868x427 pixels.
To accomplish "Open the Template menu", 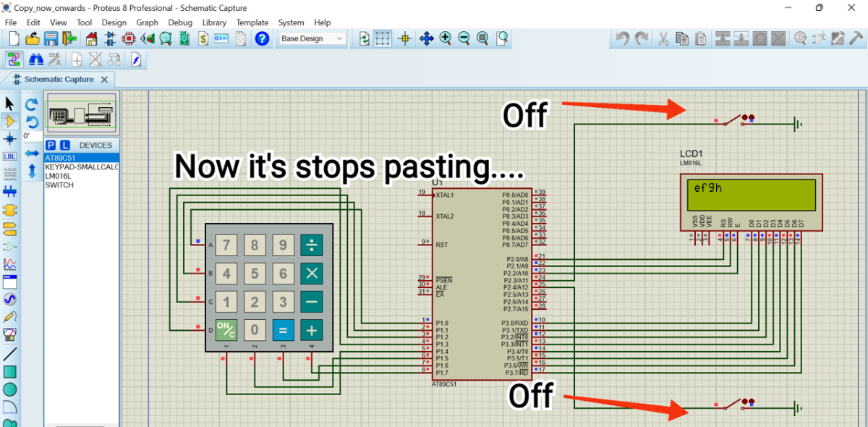I will pyautogui.click(x=252, y=22).
